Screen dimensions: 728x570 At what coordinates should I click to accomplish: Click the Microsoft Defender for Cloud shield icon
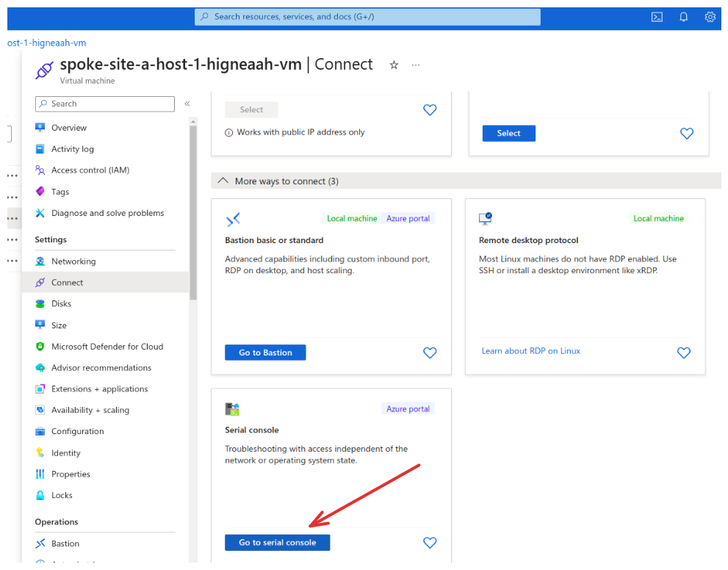[40, 346]
